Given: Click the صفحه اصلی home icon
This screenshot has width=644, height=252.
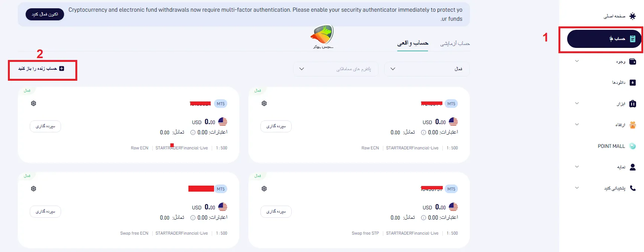Looking at the screenshot, I should point(633,16).
